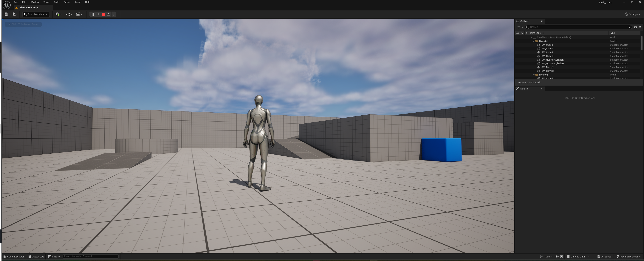Screen dimensions: 644x261
Task: Open the Outliner filter options icon
Action: (520, 27)
